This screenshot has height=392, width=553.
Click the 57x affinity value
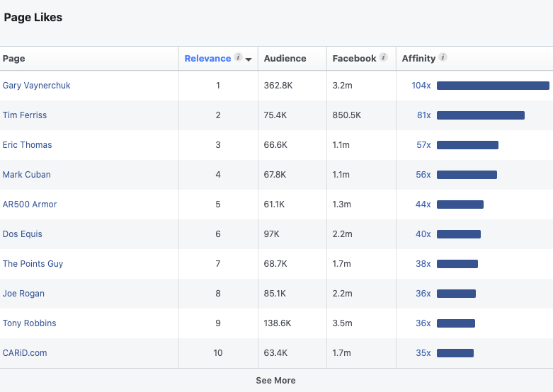coord(423,145)
